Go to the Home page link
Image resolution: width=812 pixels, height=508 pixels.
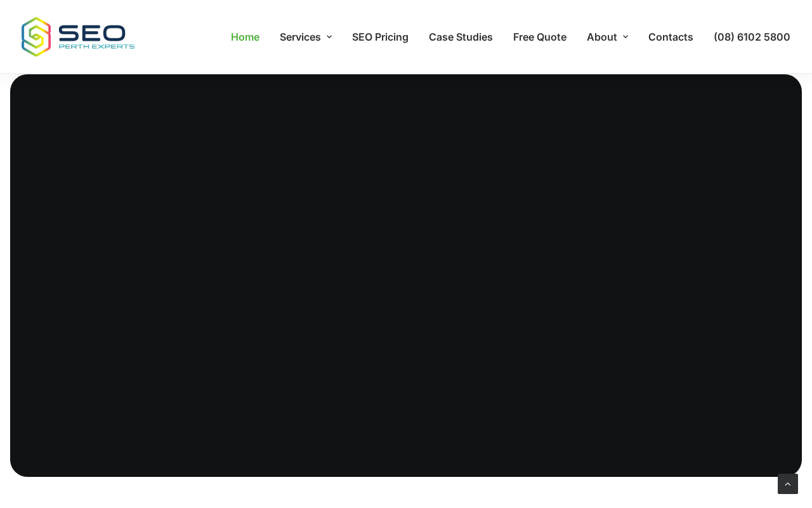tap(245, 37)
